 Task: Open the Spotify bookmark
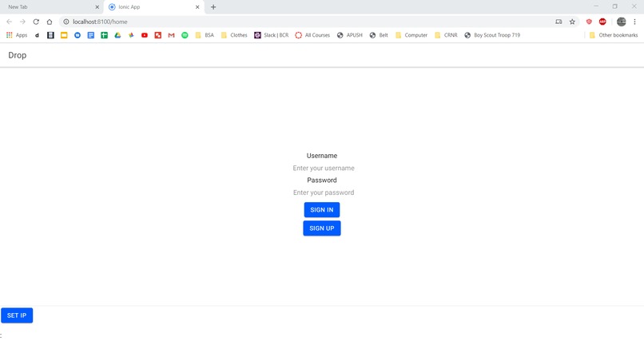click(185, 35)
